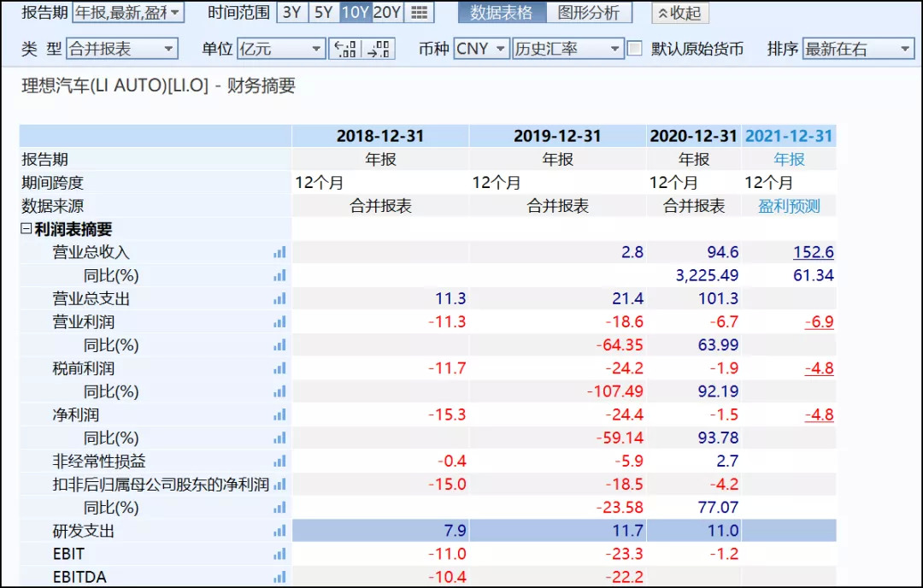923x588 pixels.
Task: Click the 净利润 row label
Action: pyautogui.click(x=75, y=415)
